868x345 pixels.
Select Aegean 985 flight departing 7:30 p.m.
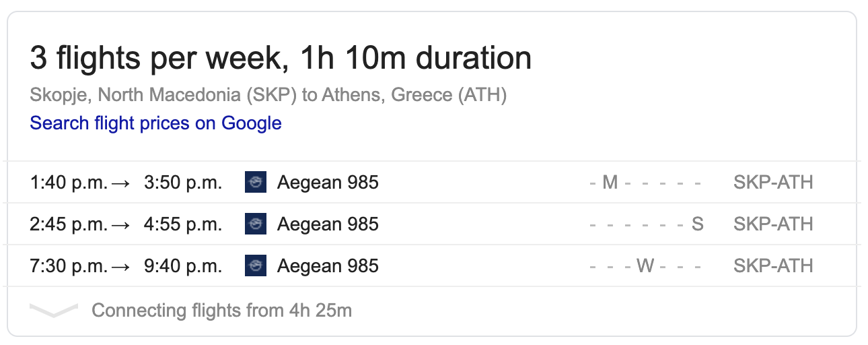tap(431, 265)
